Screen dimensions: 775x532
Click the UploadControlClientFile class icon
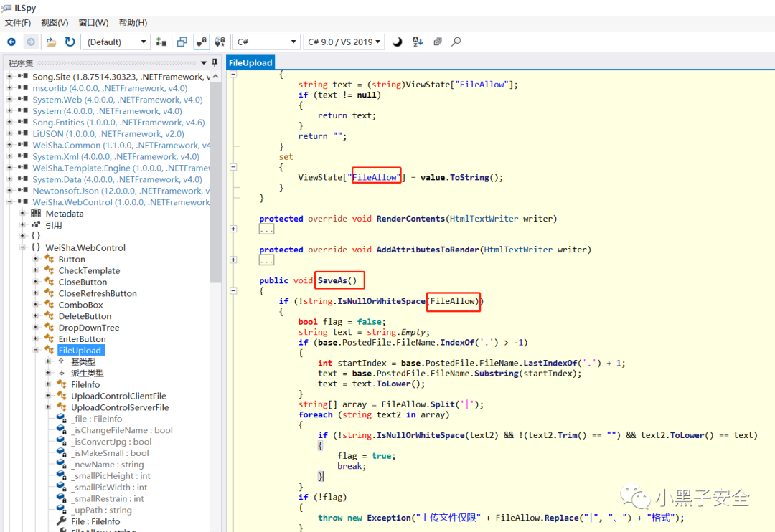click(x=61, y=396)
